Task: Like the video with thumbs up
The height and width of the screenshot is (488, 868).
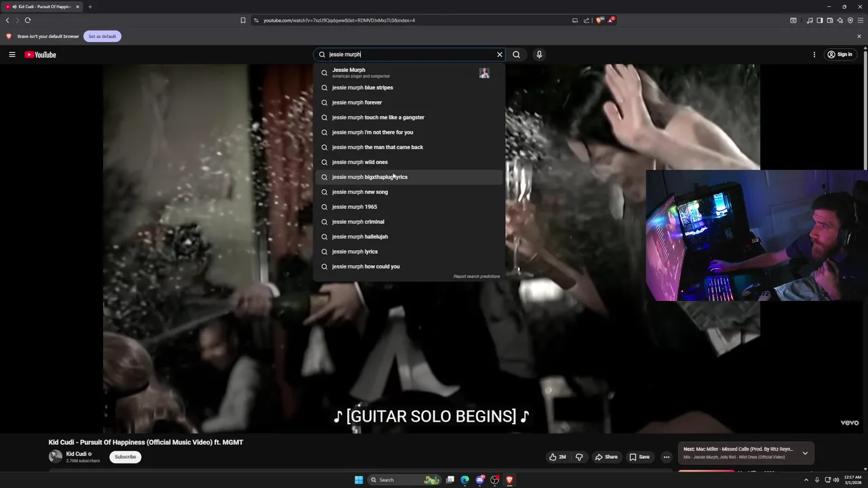Action: tap(557, 457)
